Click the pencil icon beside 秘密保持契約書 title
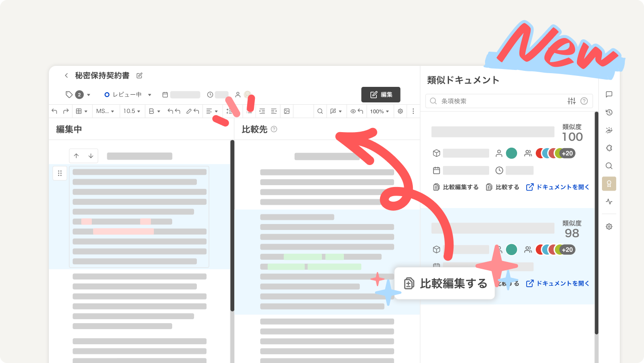This screenshot has height=363, width=644. coord(139,75)
